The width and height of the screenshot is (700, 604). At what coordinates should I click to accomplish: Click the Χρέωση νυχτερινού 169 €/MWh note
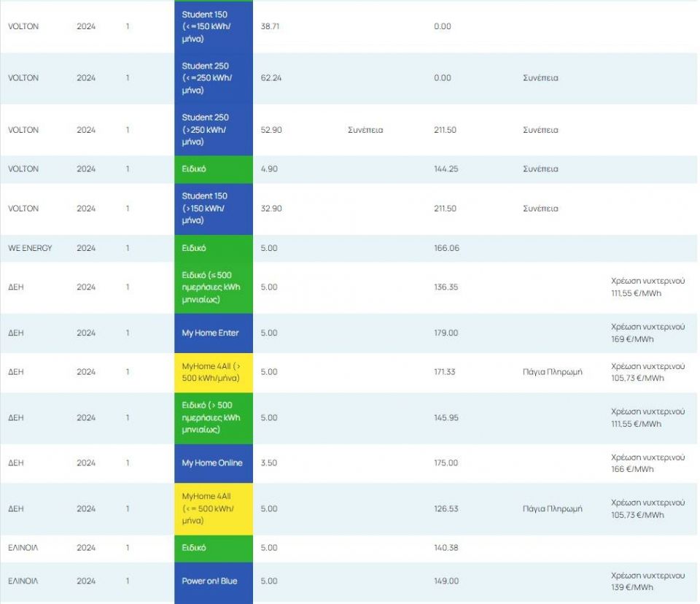tap(647, 333)
